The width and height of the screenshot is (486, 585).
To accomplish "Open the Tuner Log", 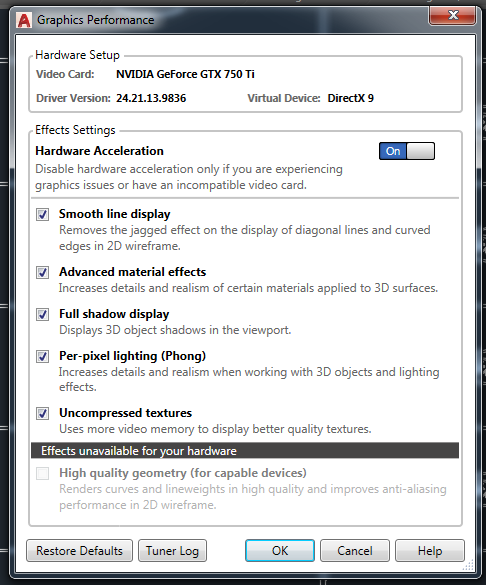I will pyautogui.click(x=172, y=551).
